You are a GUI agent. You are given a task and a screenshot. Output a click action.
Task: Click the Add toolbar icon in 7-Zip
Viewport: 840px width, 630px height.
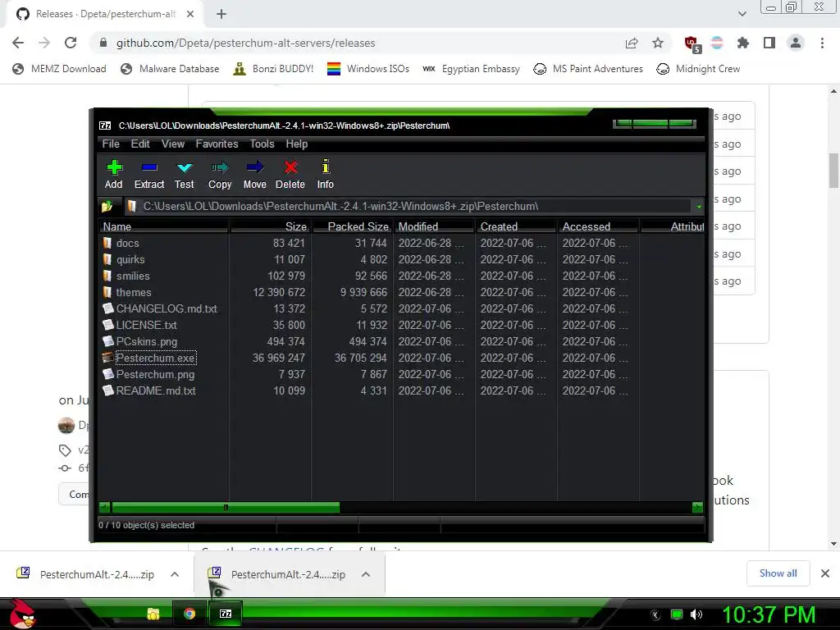pos(113,175)
